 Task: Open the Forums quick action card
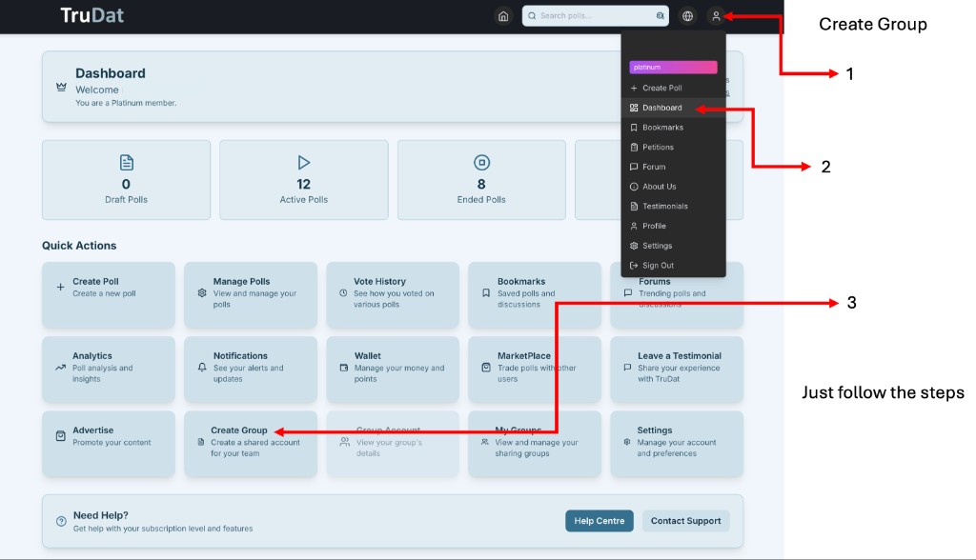click(677, 295)
